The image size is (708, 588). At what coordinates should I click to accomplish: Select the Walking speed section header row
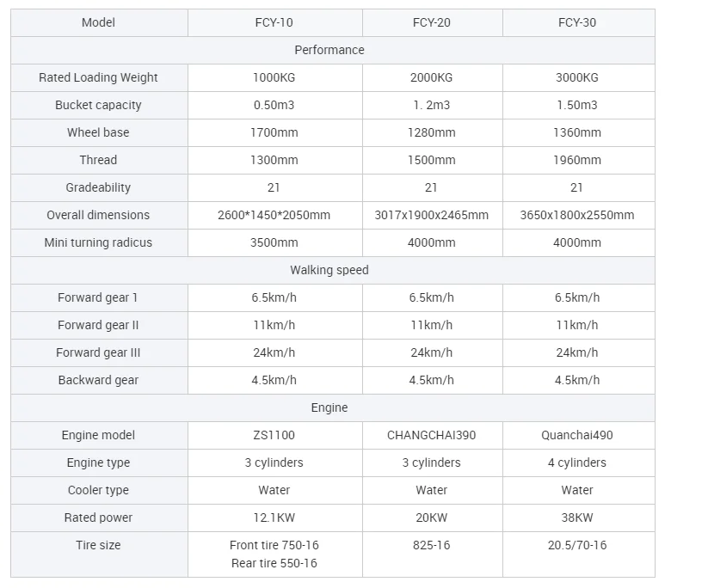[x=329, y=270]
